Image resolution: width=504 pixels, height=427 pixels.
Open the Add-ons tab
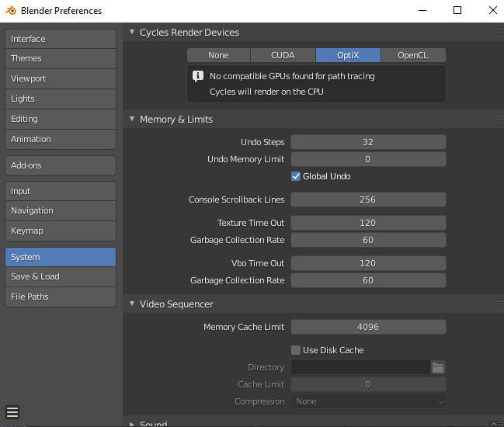pyautogui.click(x=61, y=165)
